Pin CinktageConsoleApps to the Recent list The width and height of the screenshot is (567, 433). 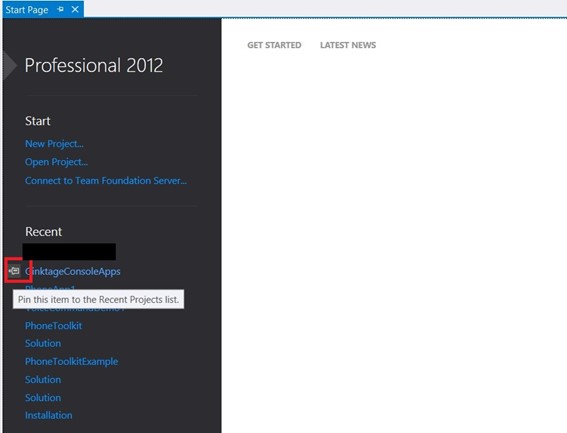click(x=14, y=271)
